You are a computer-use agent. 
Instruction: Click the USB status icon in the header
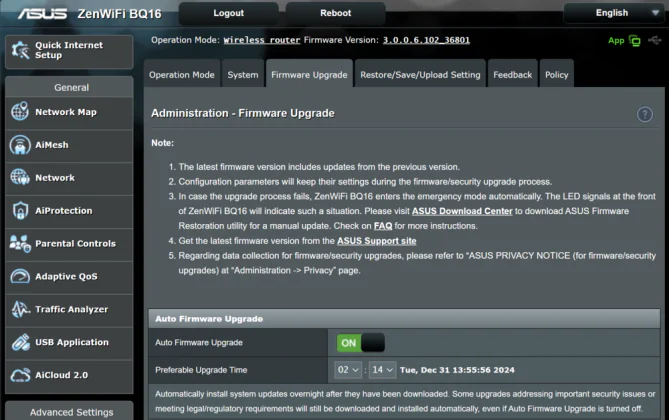(x=654, y=41)
